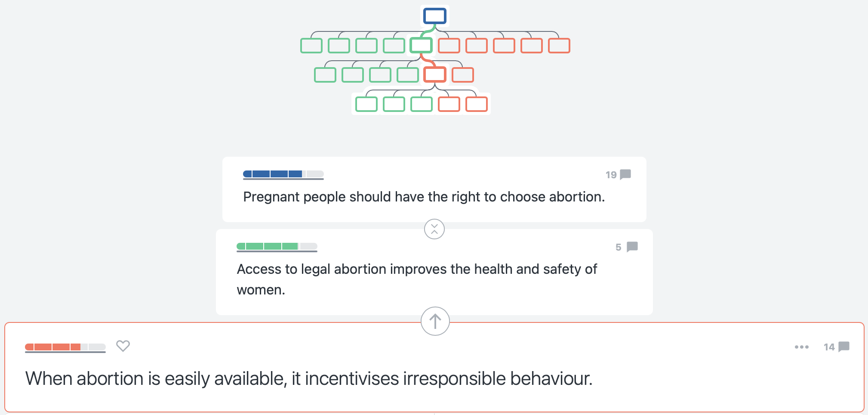The image size is (868, 415).
Task: Open the 19 comments on pregnant people thesis
Action: (618, 175)
